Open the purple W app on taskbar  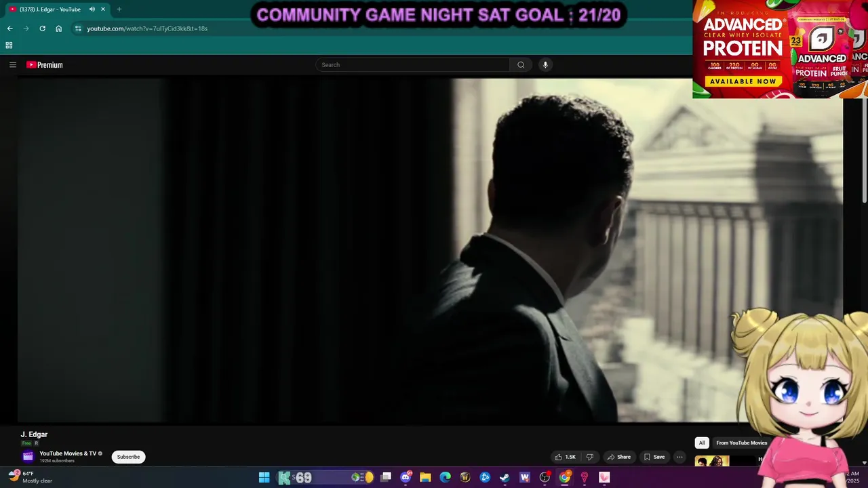[x=524, y=477]
